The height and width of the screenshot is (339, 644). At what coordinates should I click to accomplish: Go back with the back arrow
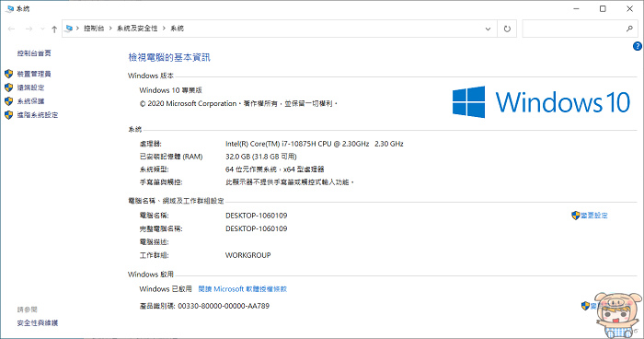11,29
